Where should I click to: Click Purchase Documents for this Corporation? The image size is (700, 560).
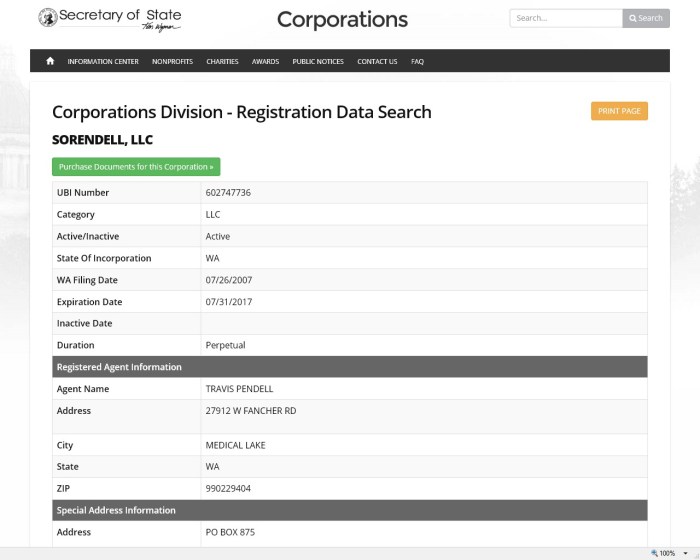[136, 167]
